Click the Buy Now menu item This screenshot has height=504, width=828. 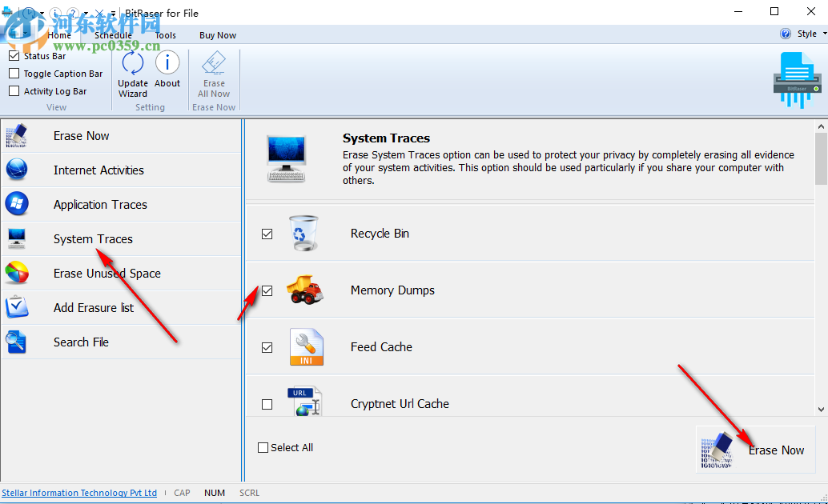(x=217, y=35)
